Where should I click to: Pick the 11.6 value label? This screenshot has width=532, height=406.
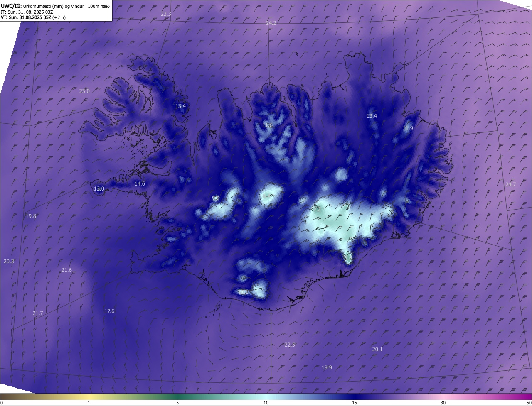point(267,125)
